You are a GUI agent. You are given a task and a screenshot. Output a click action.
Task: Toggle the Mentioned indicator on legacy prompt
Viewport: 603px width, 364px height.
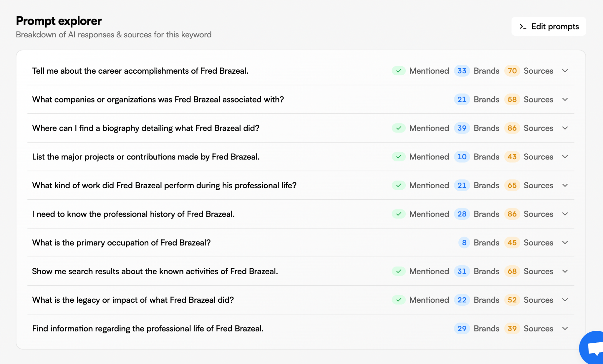pyautogui.click(x=398, y=300)
